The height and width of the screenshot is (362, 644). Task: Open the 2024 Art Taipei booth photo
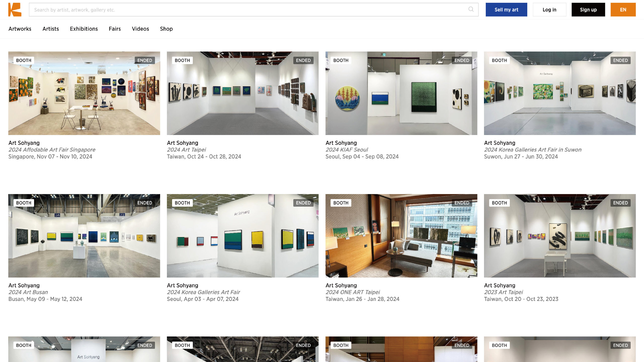(243, 93)
